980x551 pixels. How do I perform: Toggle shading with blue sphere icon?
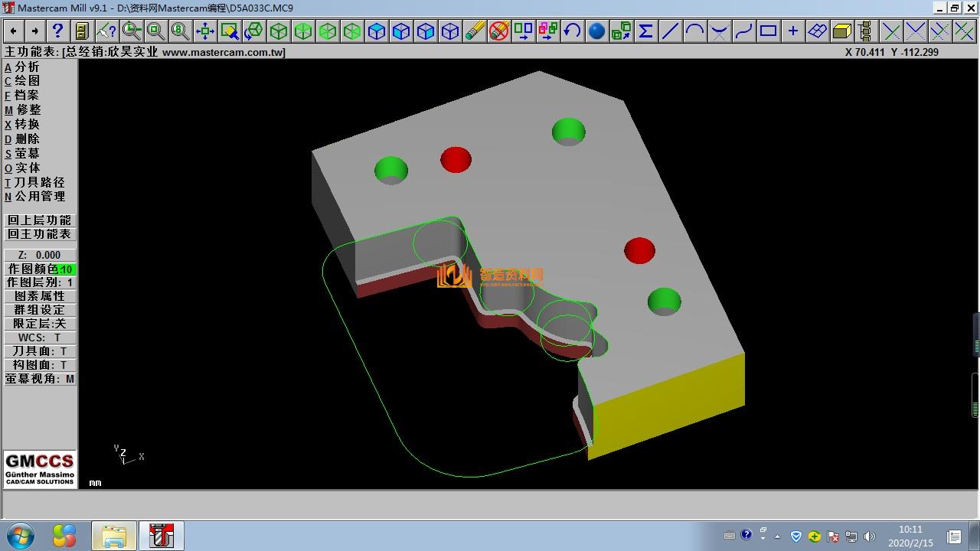pyautogui.click(x=596, y=31)
